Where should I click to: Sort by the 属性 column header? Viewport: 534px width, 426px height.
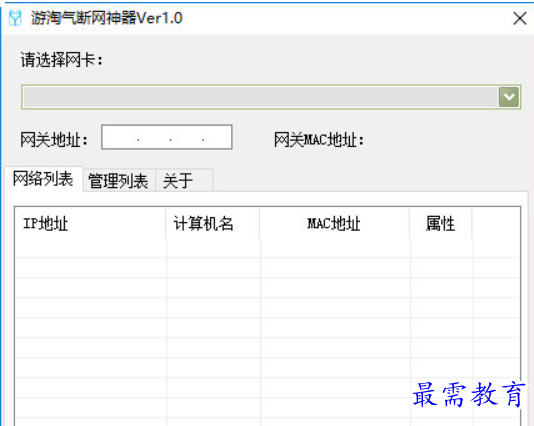pyautogui.click(x=441, y=224)
